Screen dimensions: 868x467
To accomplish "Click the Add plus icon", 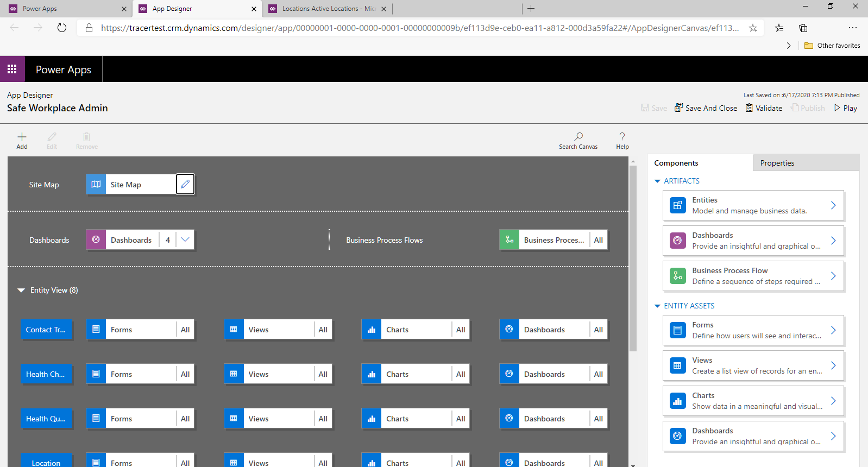I will tap(22, 137).
